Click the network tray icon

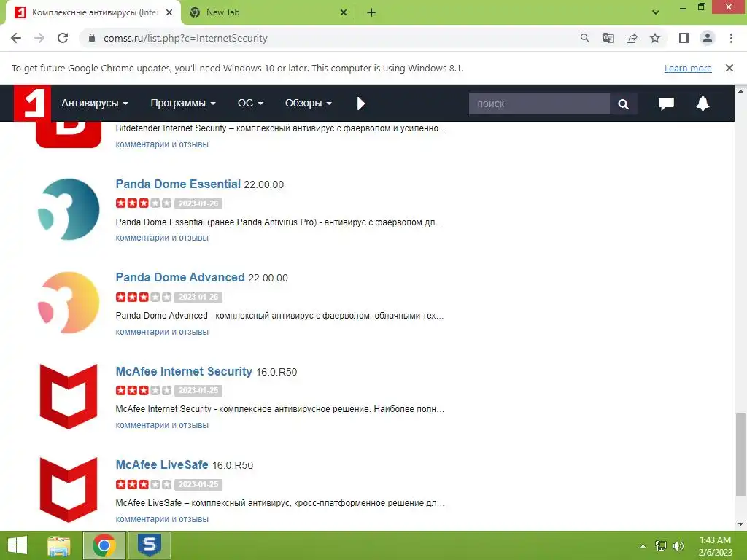pyautogui.click(x=661, y=546)
